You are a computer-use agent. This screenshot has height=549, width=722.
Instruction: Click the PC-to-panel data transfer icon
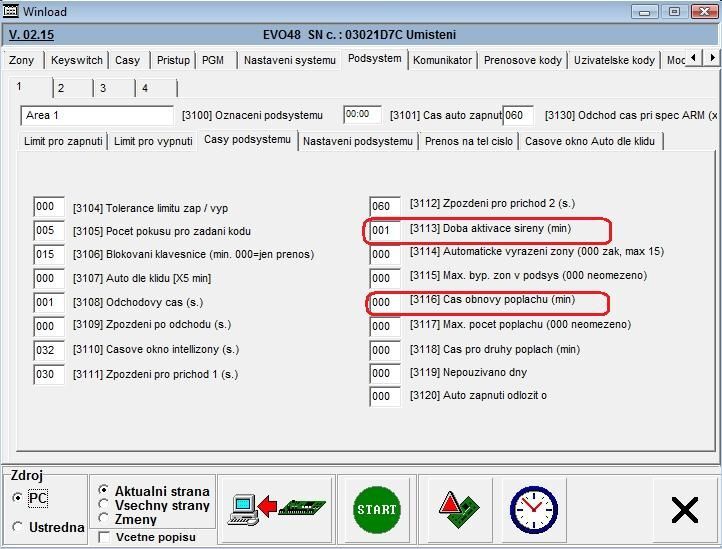pos(277,510)
